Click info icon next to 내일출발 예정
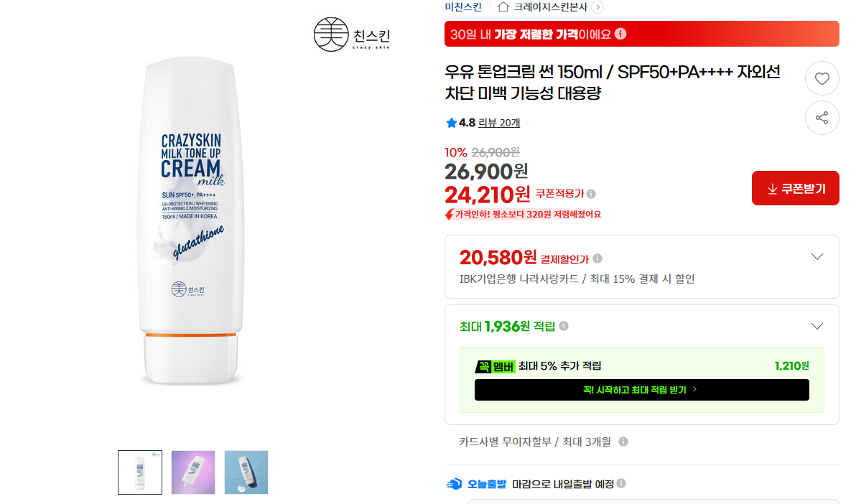This screenshot has width=856, height=504. coord(621,483)
